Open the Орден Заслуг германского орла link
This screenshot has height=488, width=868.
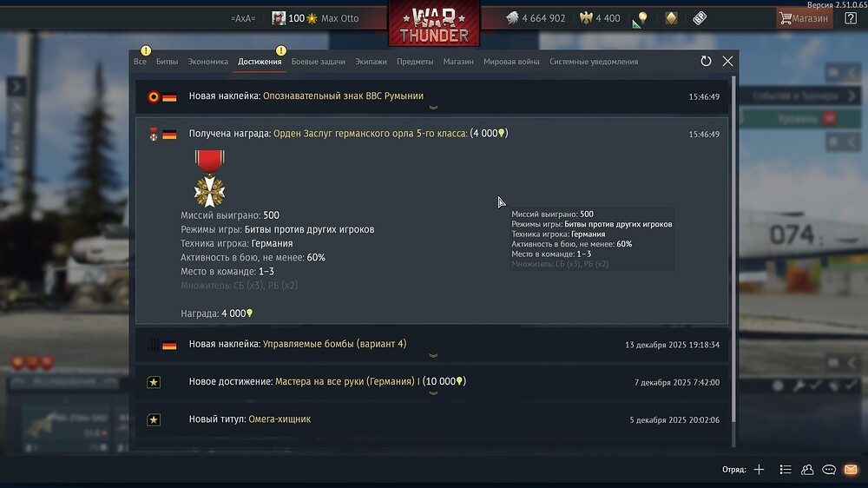(x=371, y=134)
